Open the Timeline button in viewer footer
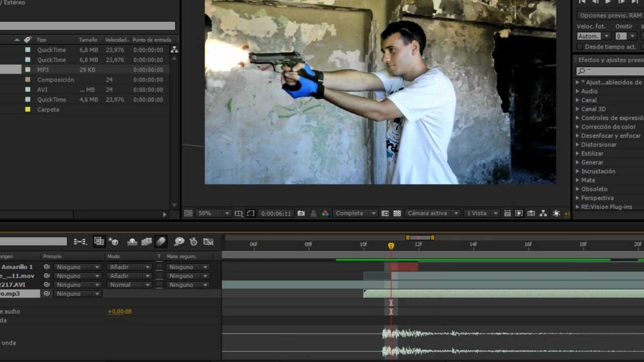The width and height of the screenshot is (644, 362). click(531, 213)
